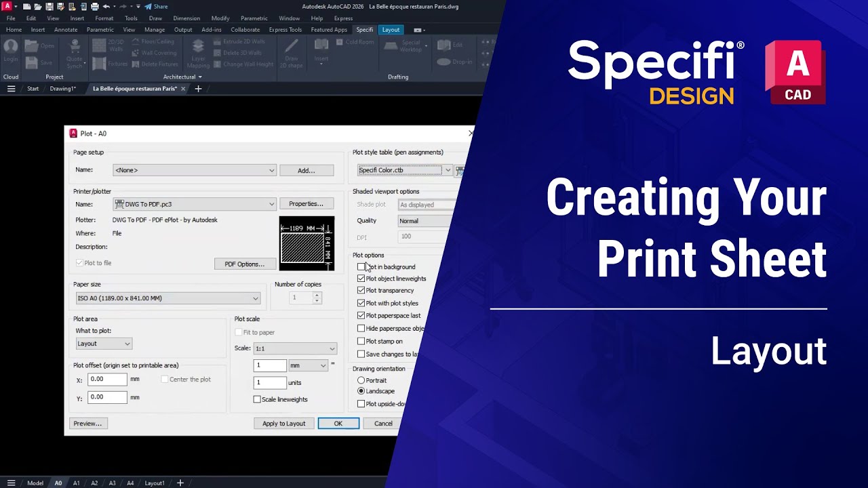Open the file tabs hamburger menu
Image resolution: width=868 pixels, height=488 pixels.
(x=11, y=89)
